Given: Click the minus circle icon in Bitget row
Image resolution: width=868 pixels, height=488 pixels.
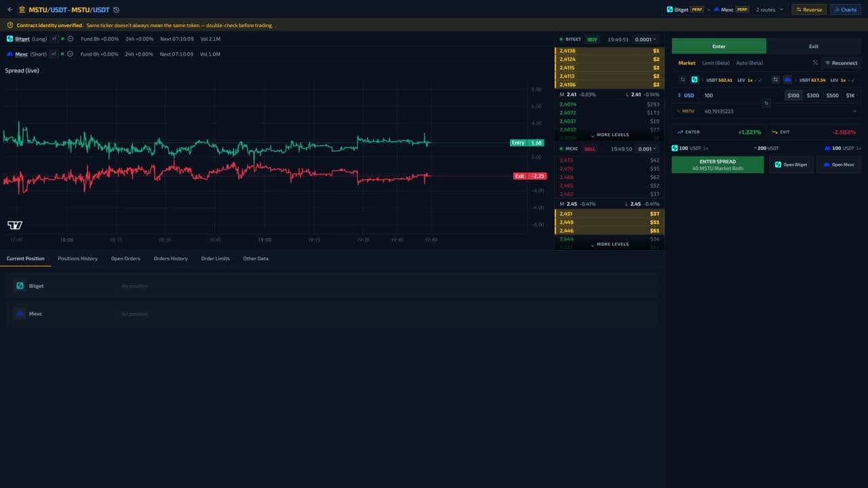Looking at the screenshot, I should [x=70, y=39].
